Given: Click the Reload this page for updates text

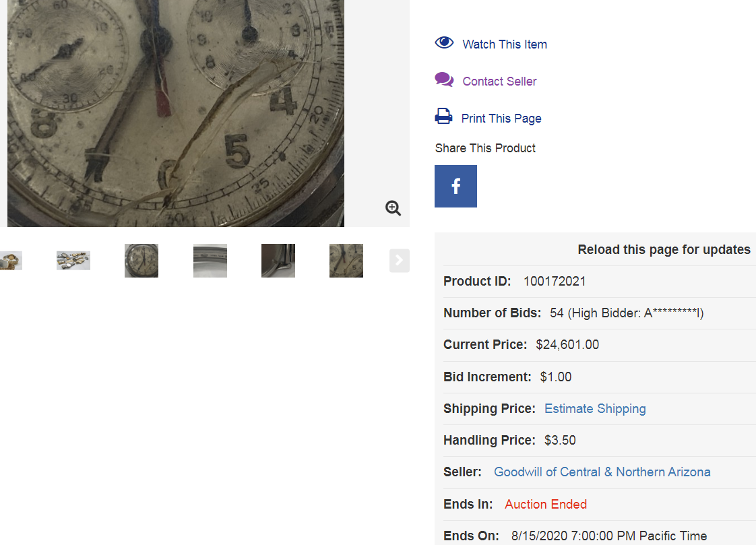Looking at the screenshot, I should [x=664, y=250].
